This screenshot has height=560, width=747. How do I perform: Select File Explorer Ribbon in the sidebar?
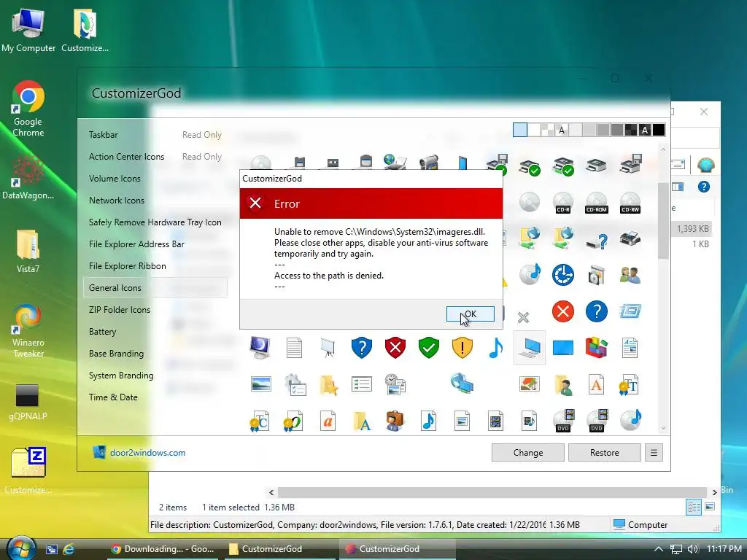[127, 266]
